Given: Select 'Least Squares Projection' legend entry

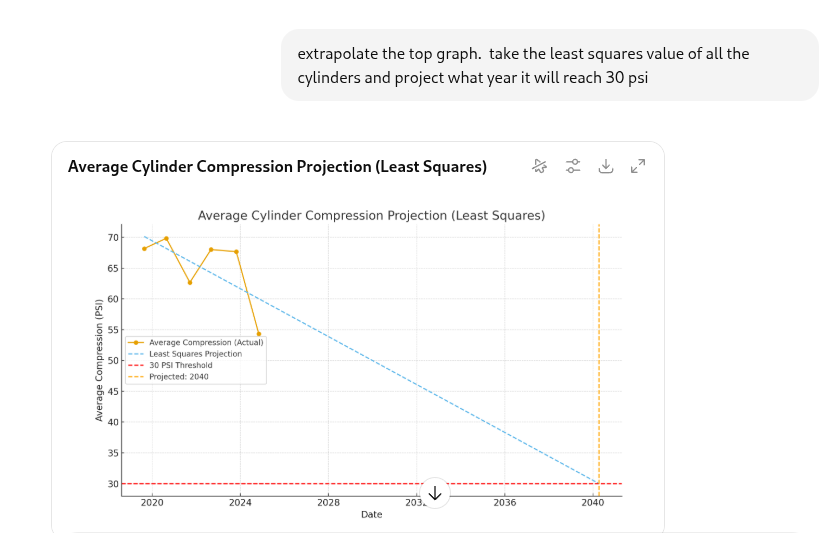Looking at the screenshot, I should tap(195, 354).
